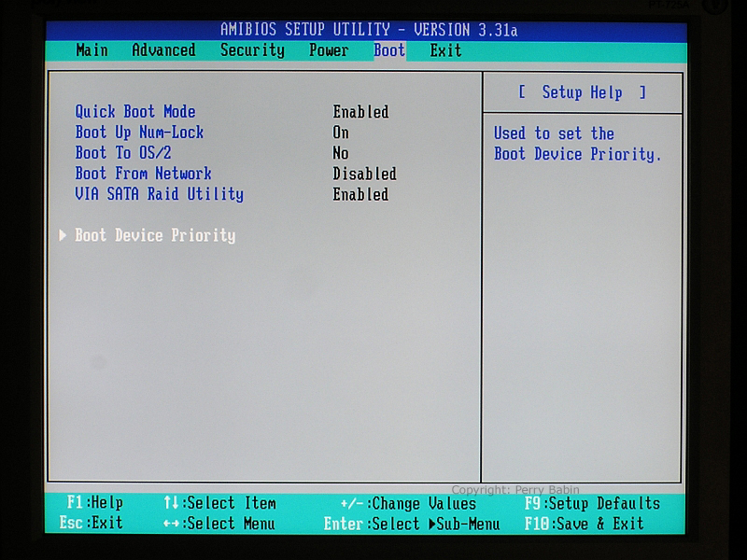Select Boot Up Num-Lock option
This screenshot has height=560, width=747.
pos(139,133)
